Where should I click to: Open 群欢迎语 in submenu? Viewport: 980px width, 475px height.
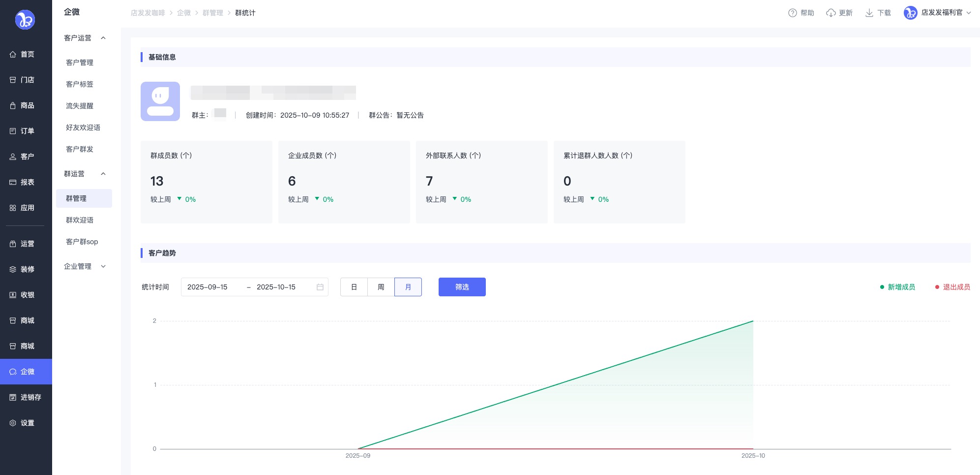[80, 220]
